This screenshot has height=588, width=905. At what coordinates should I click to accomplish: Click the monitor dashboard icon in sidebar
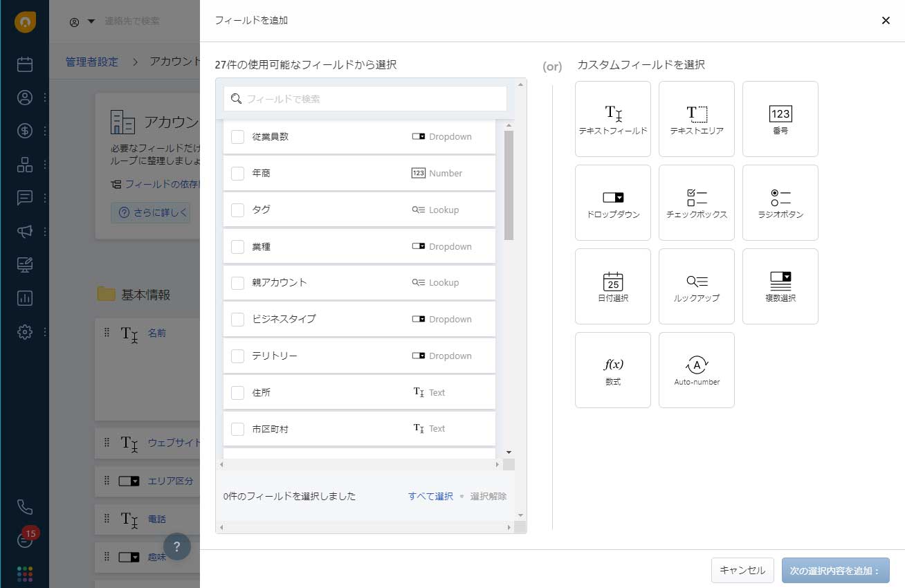25,265
